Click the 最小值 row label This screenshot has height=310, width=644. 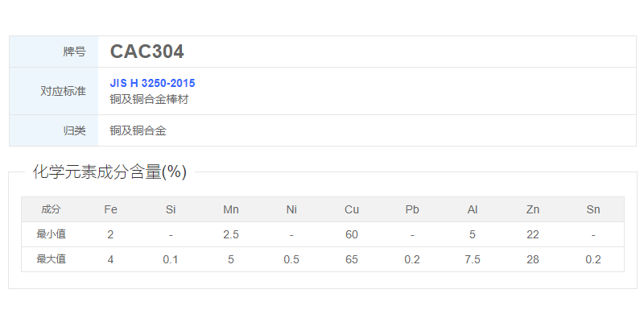(51, 234)
